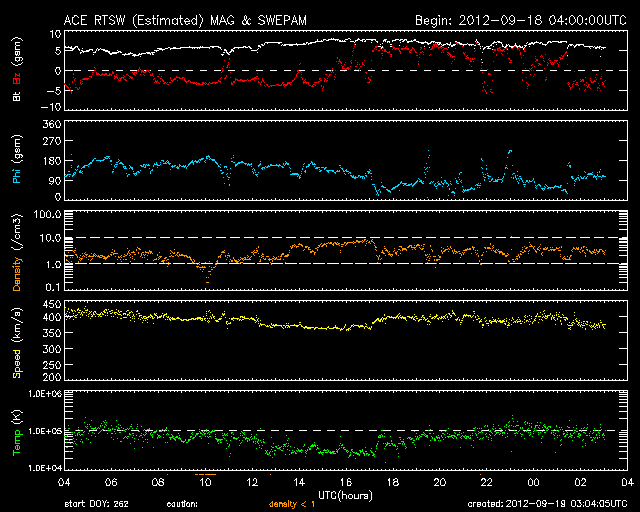Click the 'start DOY: 262' text
This screenshot has width=640, height=512.
point(96,504)
